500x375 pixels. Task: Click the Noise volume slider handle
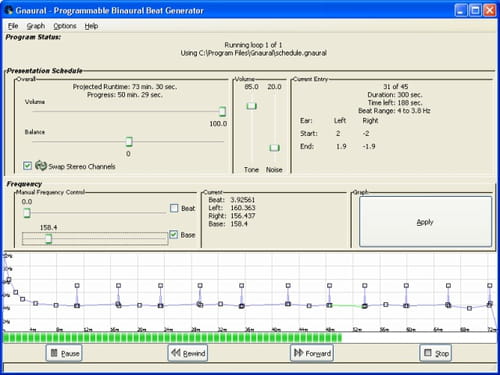[x=275, y=147]
